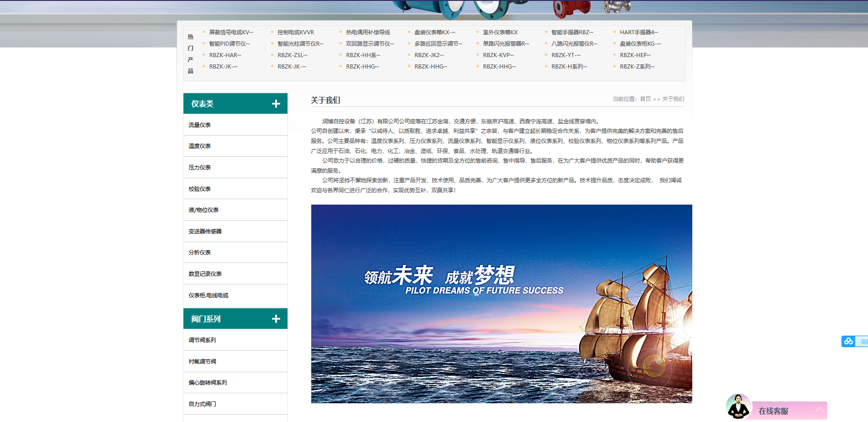The height and width of the screenshot is (422, 868).
Task: Open 流量仪表 in the sidebar
Action: [199, 125]
